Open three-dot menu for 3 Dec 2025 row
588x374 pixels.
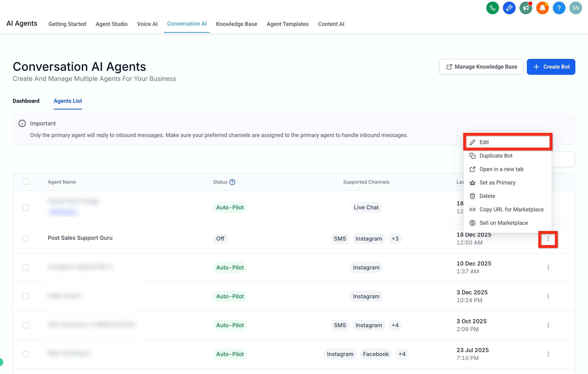(x=548, y=296)
